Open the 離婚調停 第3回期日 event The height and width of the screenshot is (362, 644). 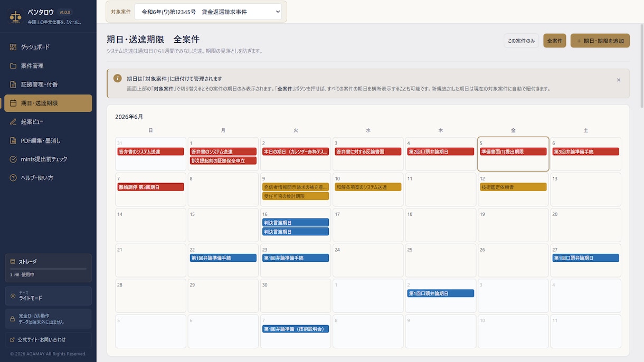(x=150, y=187)
